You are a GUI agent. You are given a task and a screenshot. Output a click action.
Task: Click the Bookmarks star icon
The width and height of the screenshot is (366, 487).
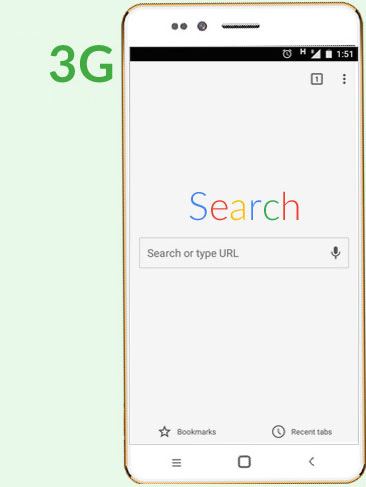[x=164, y=432]
